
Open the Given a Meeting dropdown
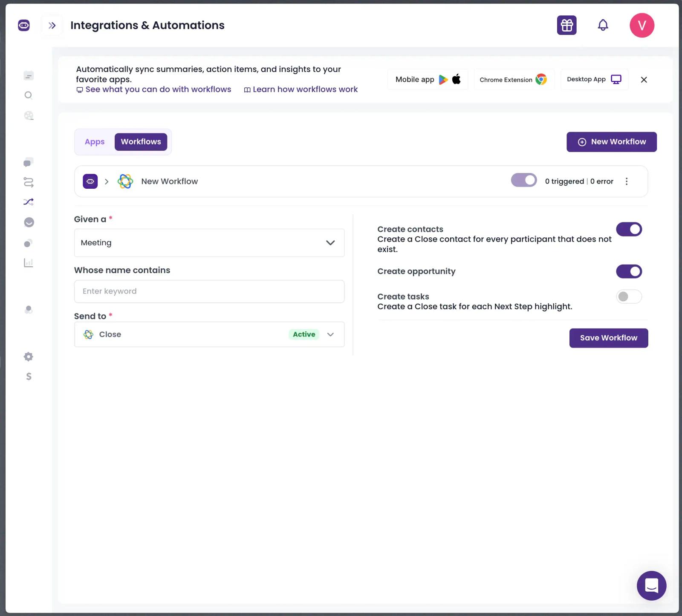(x=209, y=243)
